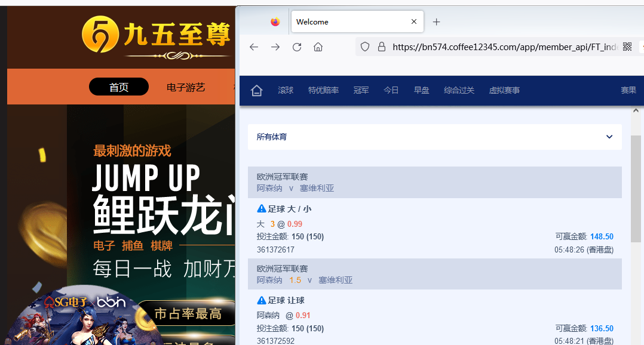
Task: Open the 电子游艺 link
Action: click(186, 87)
